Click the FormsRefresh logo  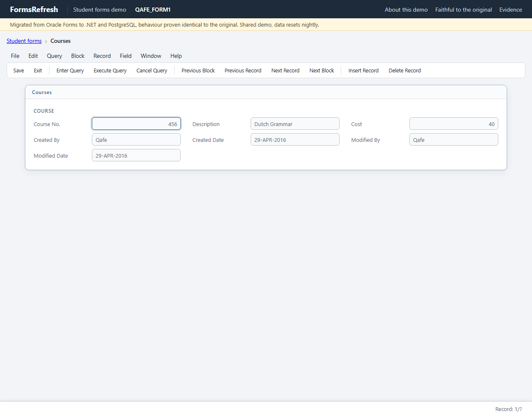click(x=34, y=9)
